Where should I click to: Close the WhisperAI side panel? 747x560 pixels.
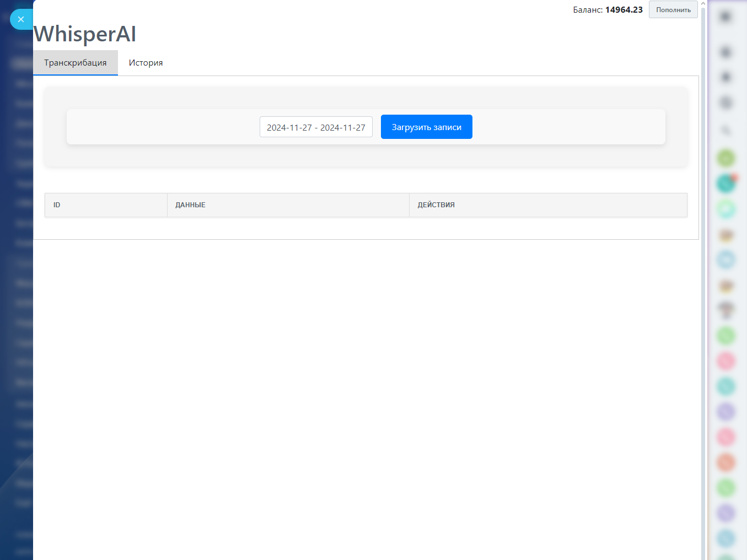(x=21, y=19)
